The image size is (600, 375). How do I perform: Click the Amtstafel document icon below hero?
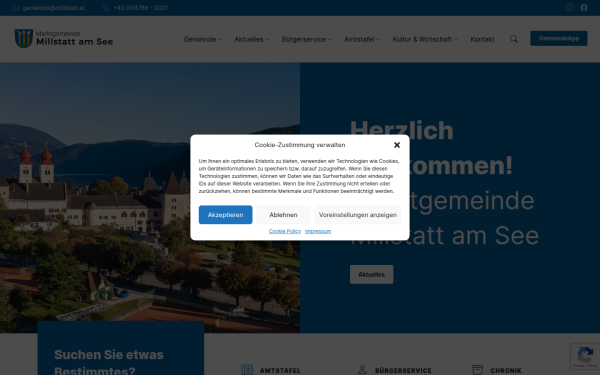(x=247, y=370)
